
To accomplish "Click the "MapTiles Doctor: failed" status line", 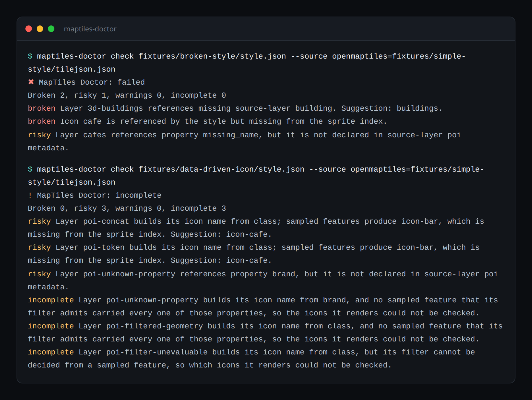I will tap(92, 82).
